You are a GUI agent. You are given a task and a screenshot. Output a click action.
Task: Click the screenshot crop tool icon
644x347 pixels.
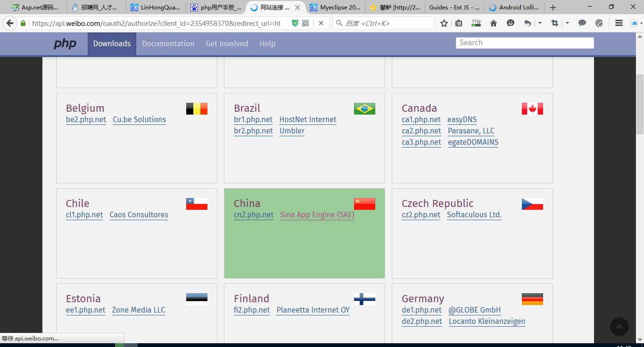tap(554, 23)
